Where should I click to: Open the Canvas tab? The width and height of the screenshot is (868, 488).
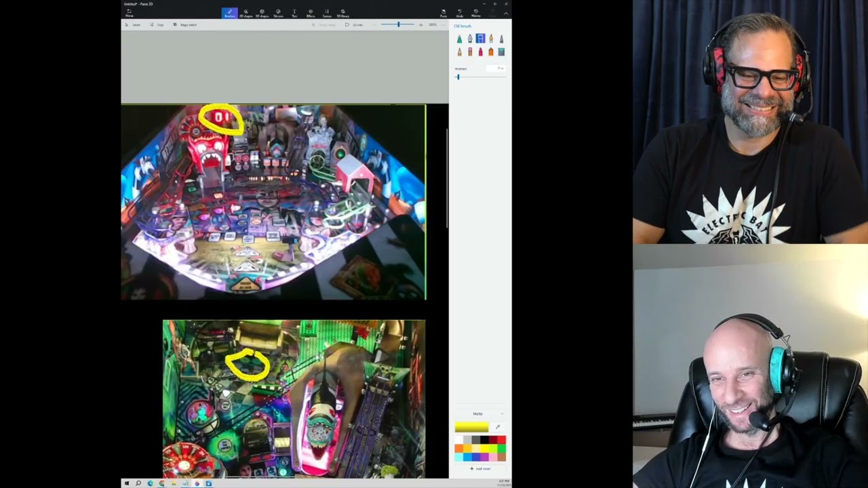click(x=327, y=13)
